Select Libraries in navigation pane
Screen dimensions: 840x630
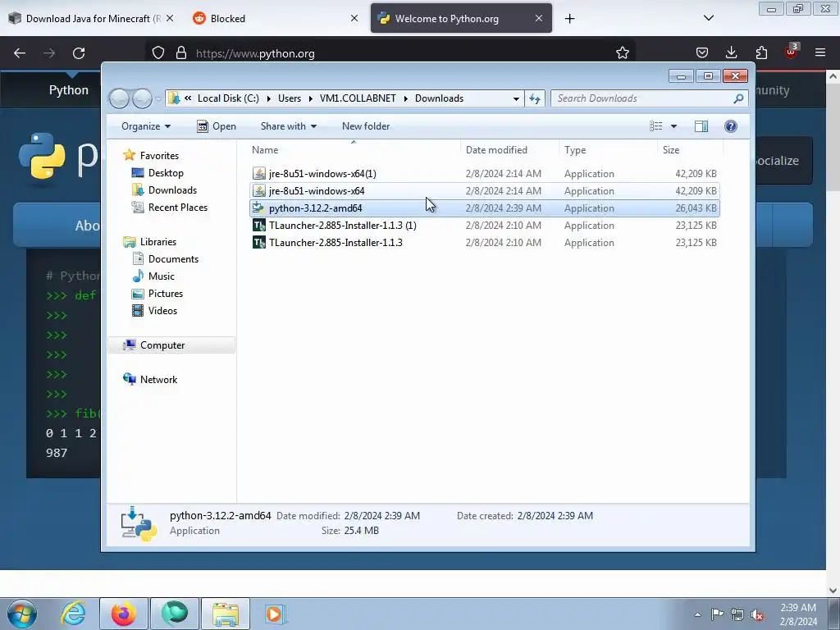coord(158,242)
